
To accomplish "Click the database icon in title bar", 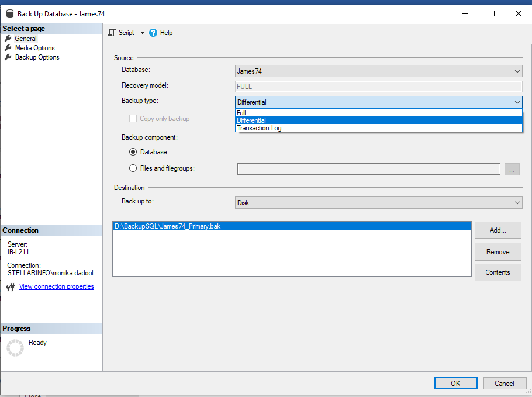I will [10, 13].
